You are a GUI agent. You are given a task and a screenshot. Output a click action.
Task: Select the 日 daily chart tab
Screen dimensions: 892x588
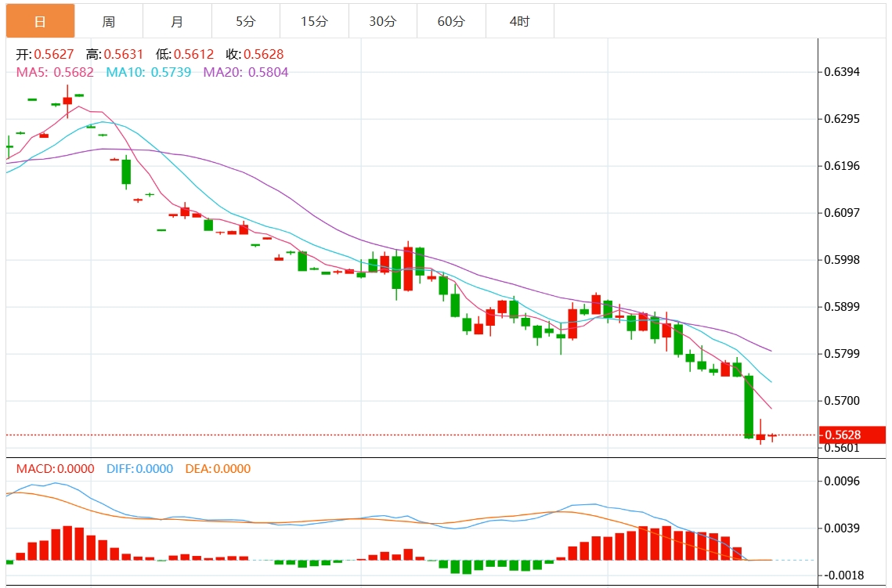pos(41,21)
